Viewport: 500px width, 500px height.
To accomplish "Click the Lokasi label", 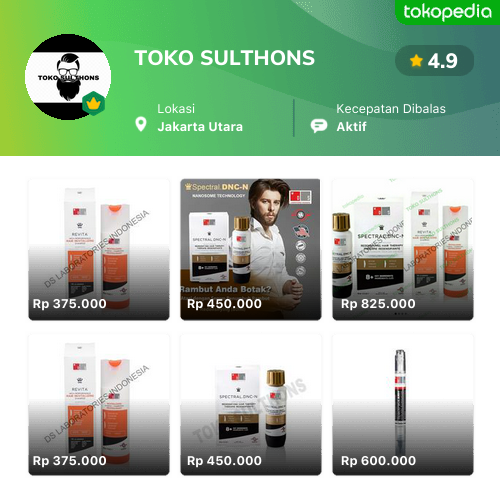I will tap(176, 109).
